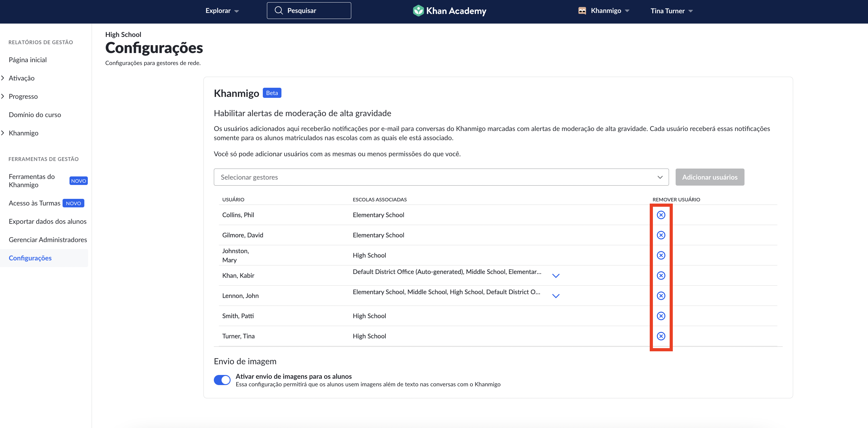868x428 pixels.
Task: Click the Envio de imagem heading
Action: click(x=245, y=361)
